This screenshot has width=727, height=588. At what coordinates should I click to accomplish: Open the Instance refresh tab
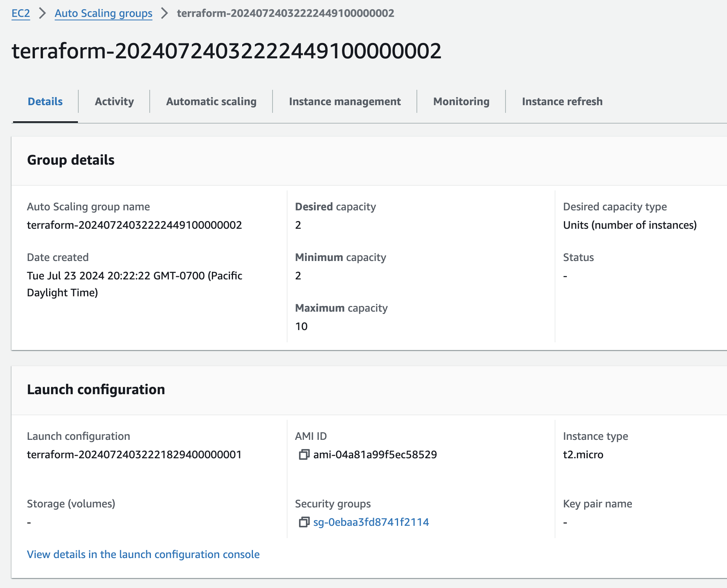562,102
